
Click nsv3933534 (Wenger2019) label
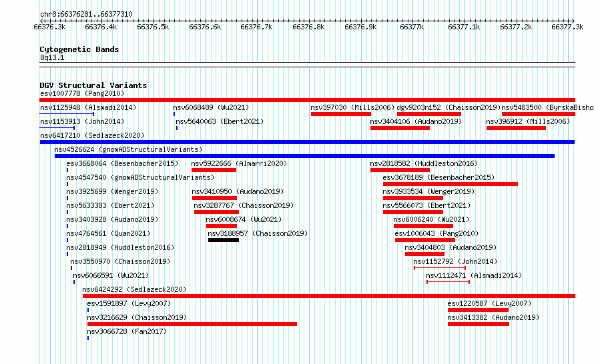(x=428, y=191)
